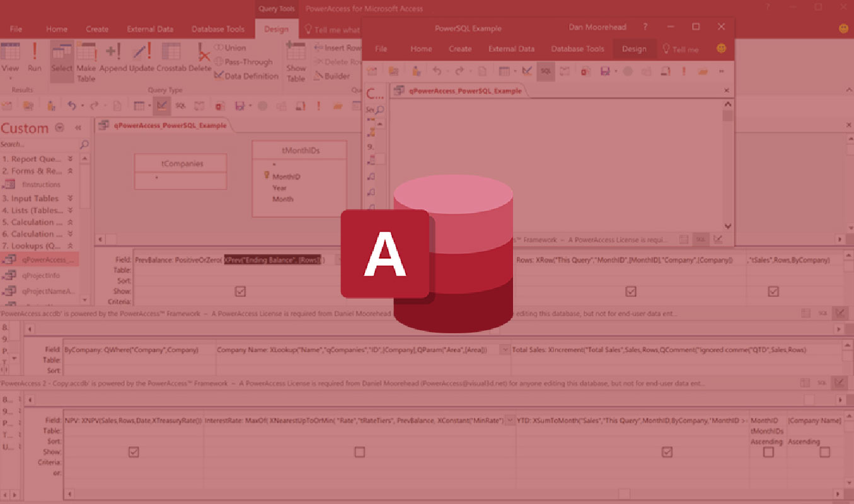Image resolution: width=854 pixels, height=504 pixels.
Task: Click the Pass-Through button
Action: tap(243, 62)
